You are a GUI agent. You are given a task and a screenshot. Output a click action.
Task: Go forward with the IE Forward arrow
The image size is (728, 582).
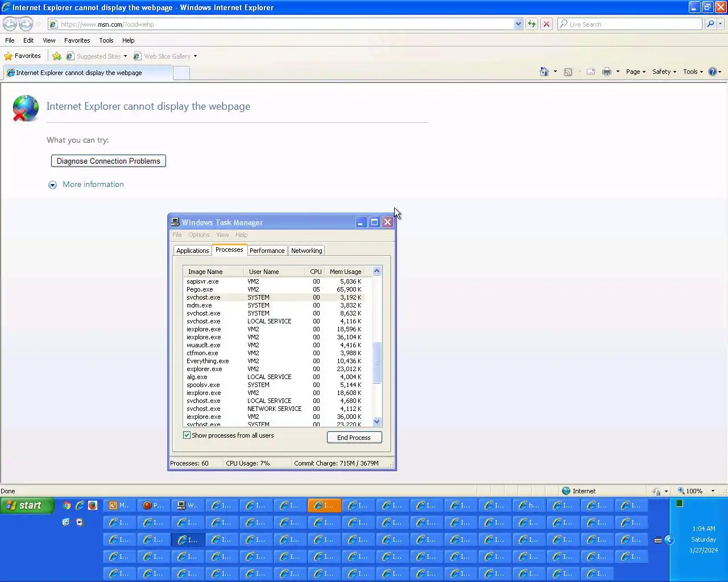(x=26, y=24)
